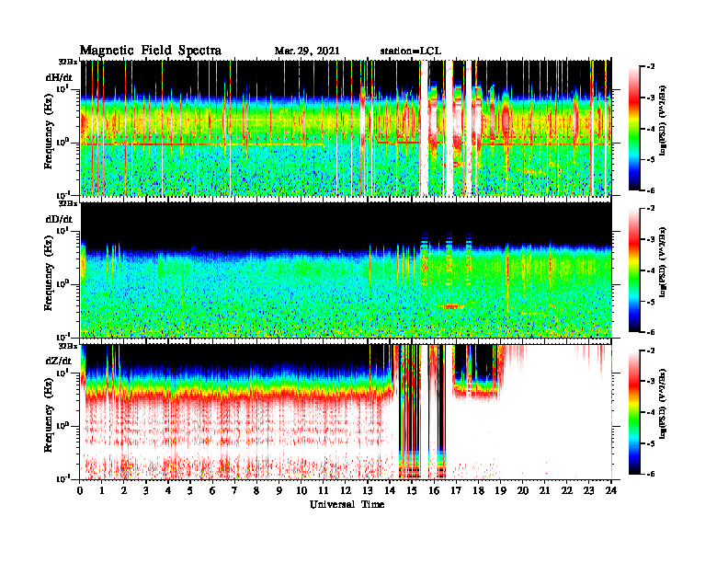
Task: Click the color bar beside the dH/dt panel
Action: pyautogui.click(x=634, y=128)
